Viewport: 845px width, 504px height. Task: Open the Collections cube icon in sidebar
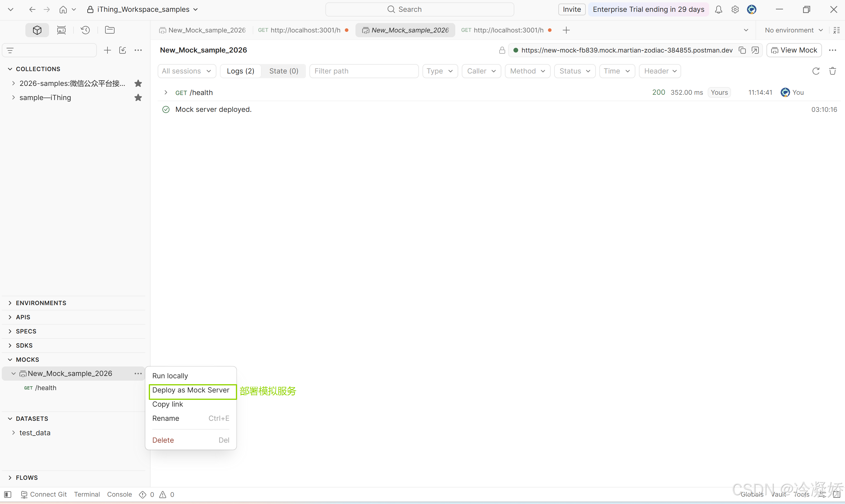[x=37, y=30]
